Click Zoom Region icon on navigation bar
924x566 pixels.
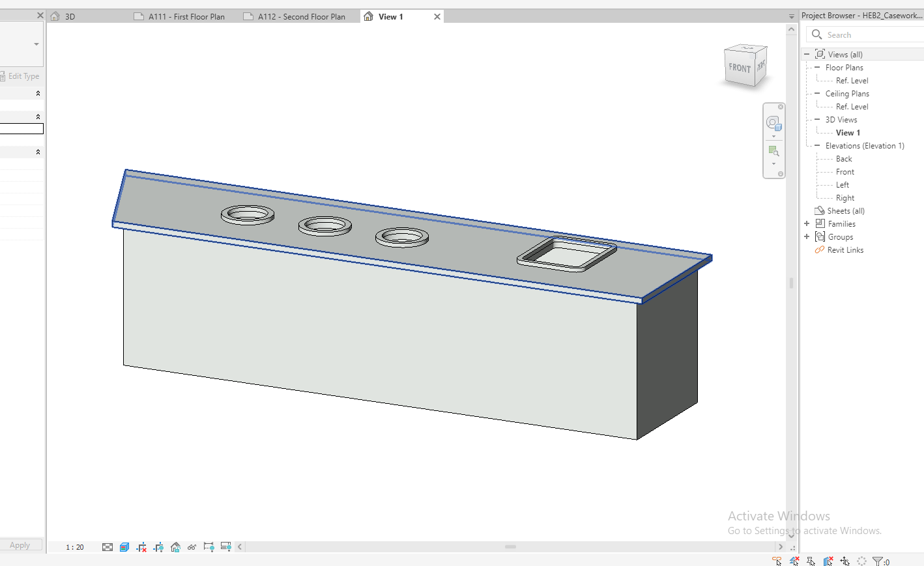pos(773,151)
